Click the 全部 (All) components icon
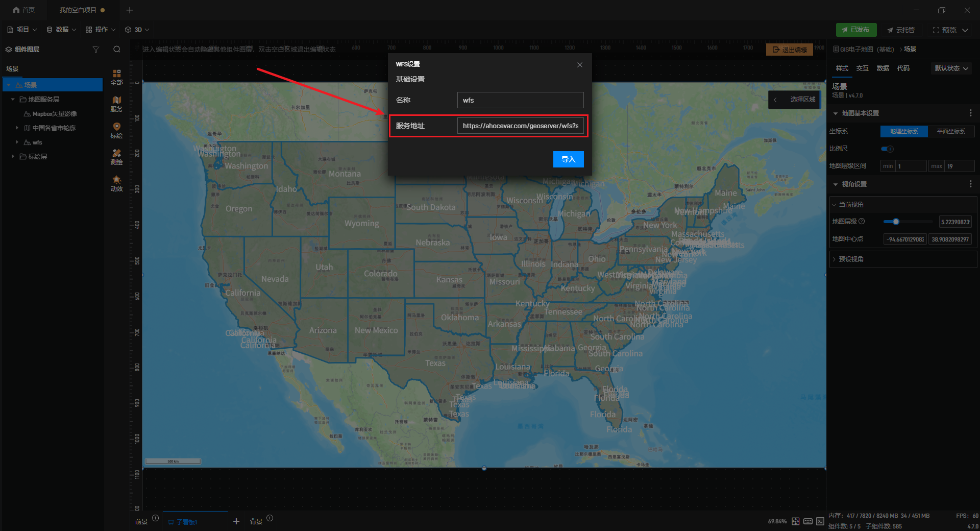The height and width of the screenshot is (531, 980). 116,77
